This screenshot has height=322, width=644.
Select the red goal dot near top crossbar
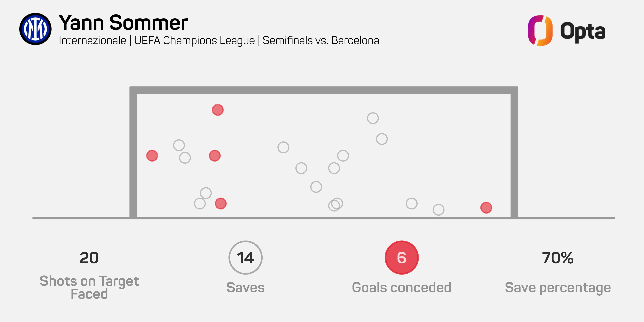click(x=218, y=110)
